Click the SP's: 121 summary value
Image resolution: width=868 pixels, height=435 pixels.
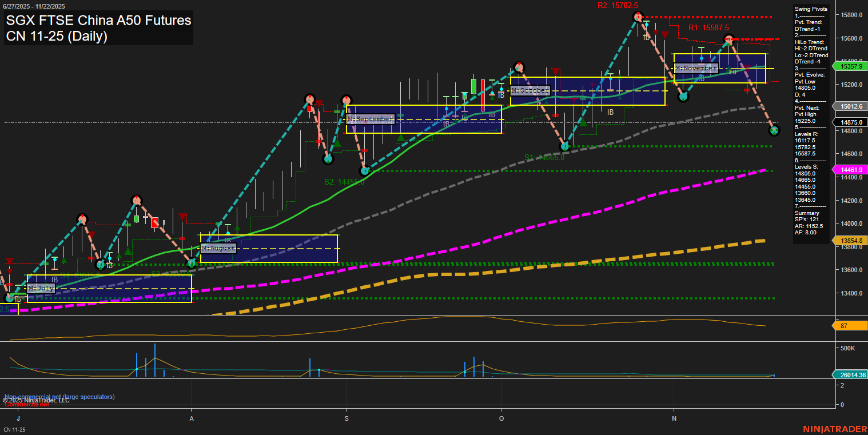coord(806,220)
